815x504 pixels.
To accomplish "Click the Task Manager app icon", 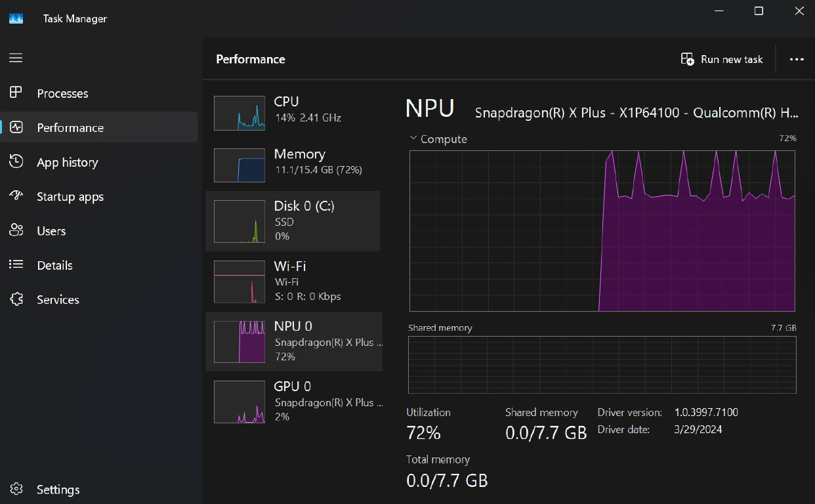I will tap(16, 18).
